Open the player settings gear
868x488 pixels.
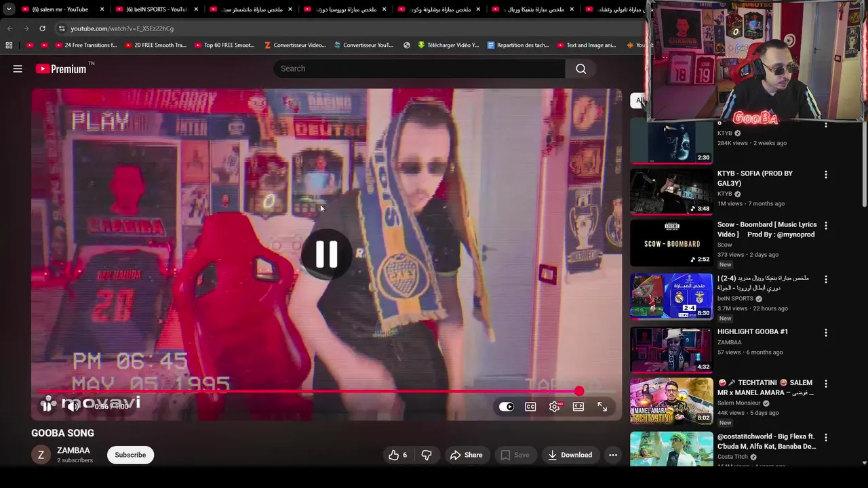pyautogui.click(x=555, y=407)
